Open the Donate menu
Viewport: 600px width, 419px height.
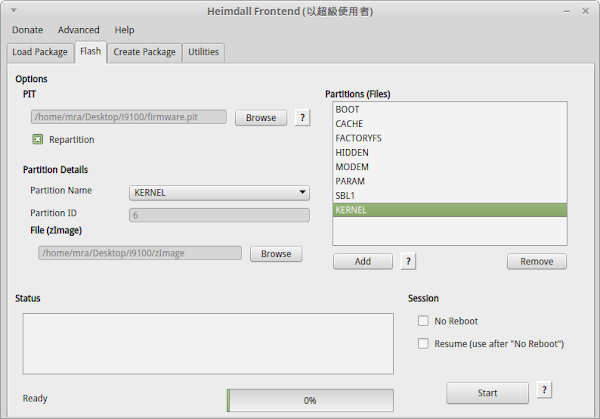27,30
